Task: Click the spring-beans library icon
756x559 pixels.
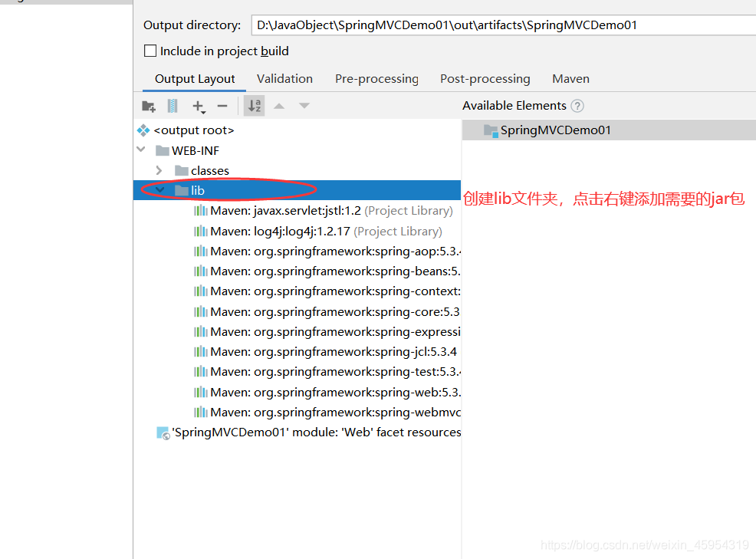Action: tap(201, 271)
